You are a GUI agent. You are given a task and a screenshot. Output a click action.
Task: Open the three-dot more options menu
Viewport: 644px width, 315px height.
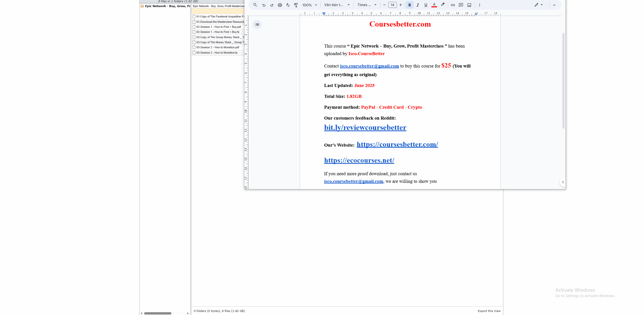click(479, 5)
